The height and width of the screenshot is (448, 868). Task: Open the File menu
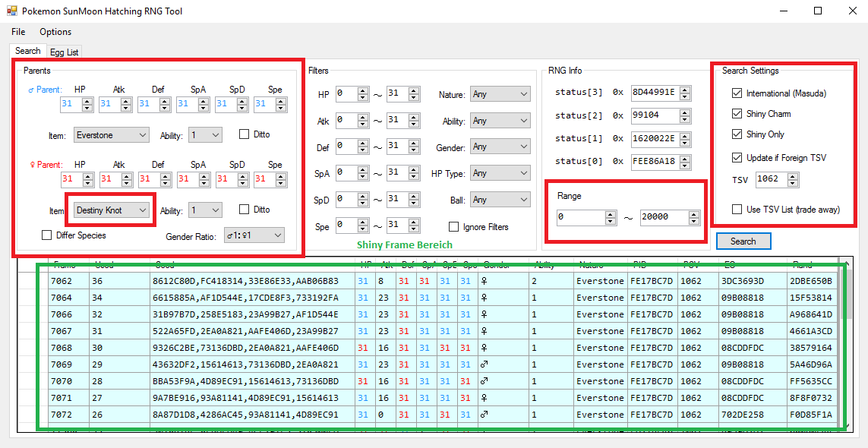tap(18, 32)
